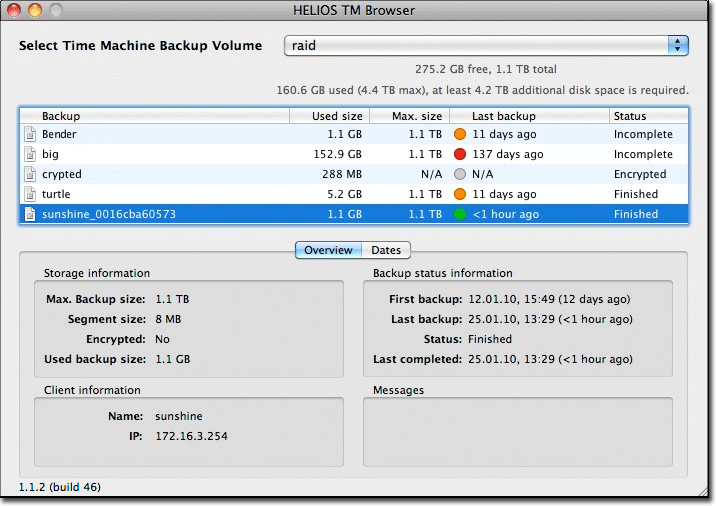Screen dimensions: 716x506
Task: Sort by the Max. size column header
Action: point(410,116)
